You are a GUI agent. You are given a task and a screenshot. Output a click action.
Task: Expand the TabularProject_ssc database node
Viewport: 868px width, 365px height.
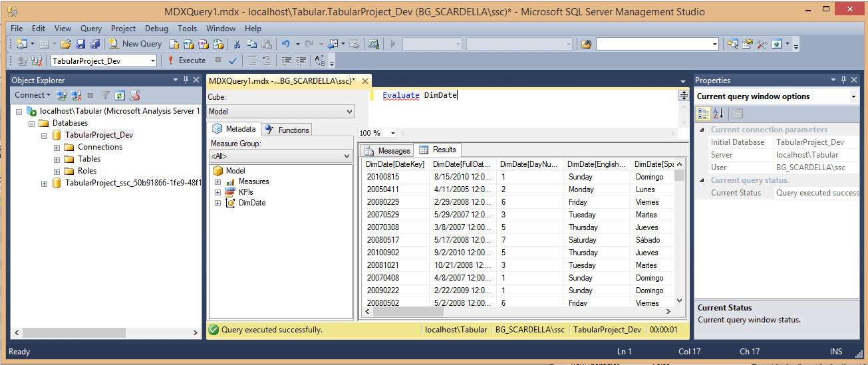tap(45, 183)
